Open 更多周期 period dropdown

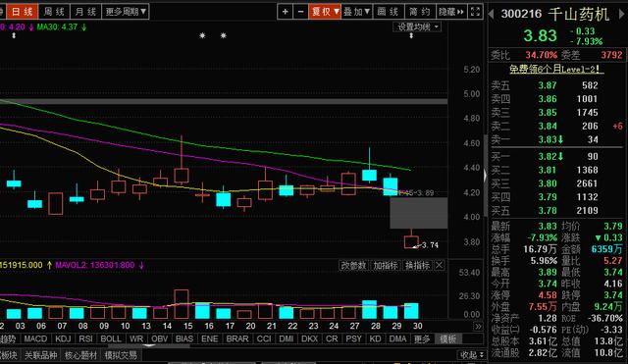pos(126,12)
